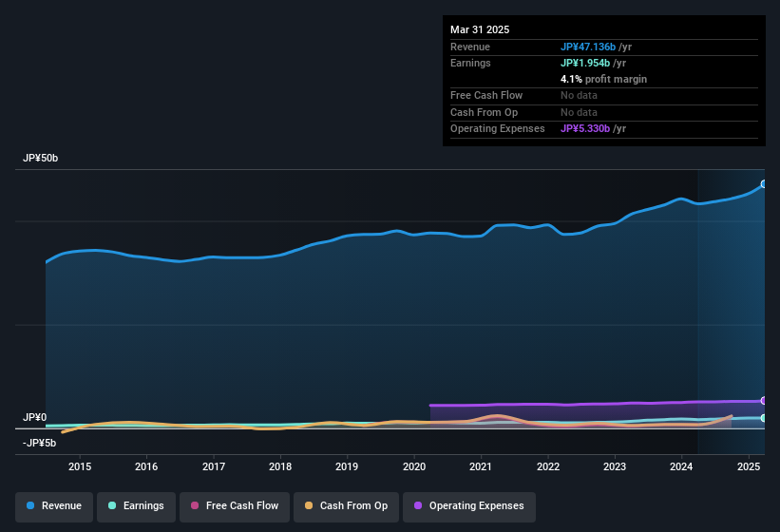
Task: Click the 2015 x-axis label
Action: click(80, 466)
